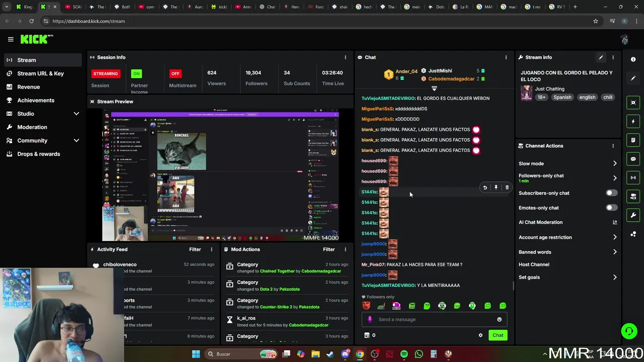The height and width of the screenshot is (362, 644).
Task: Pin the hovered S1441s chat message
Action: tap(496, 188)
